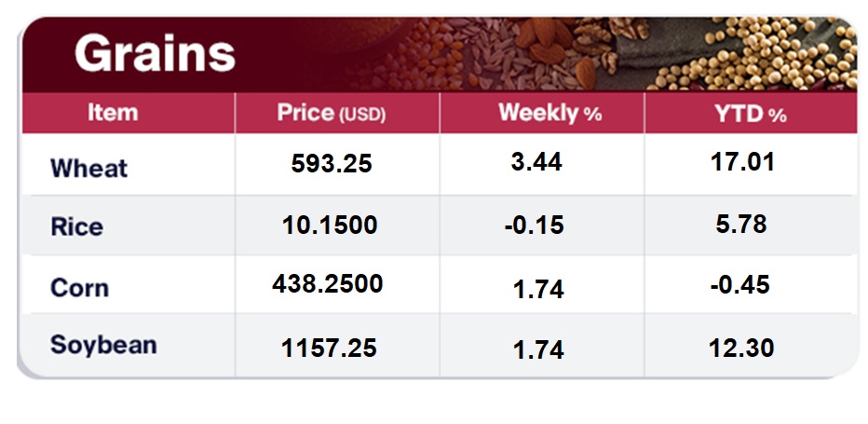This screenshot has height=424, width=868.
Task: Click Corn price value 438.2500
Action: pos(330,284)
